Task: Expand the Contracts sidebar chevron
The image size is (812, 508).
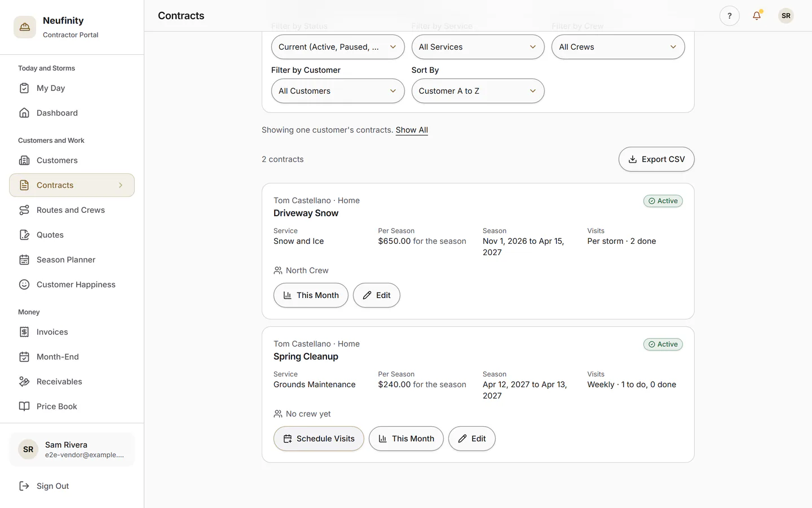Action: coord(121,185)
